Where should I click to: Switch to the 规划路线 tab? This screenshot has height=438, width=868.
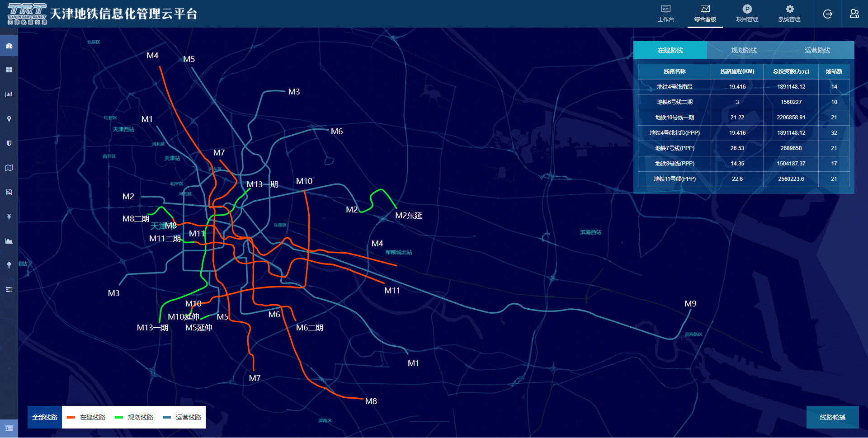(x=744, y=50)
